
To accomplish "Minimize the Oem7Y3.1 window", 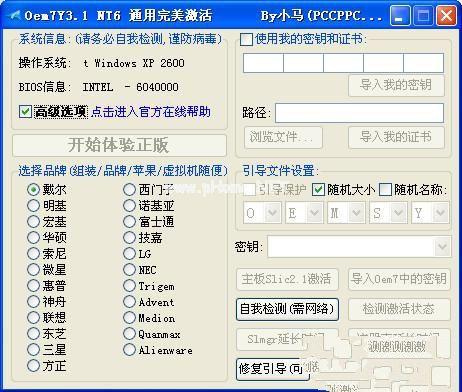I will 400,16.
